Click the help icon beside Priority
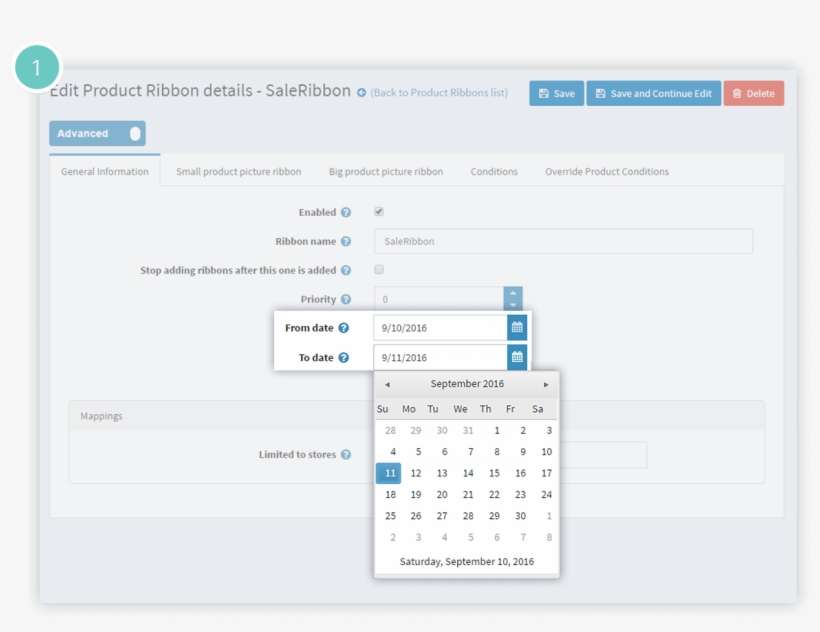The image size is (820, 632). [x=347, y=299]
